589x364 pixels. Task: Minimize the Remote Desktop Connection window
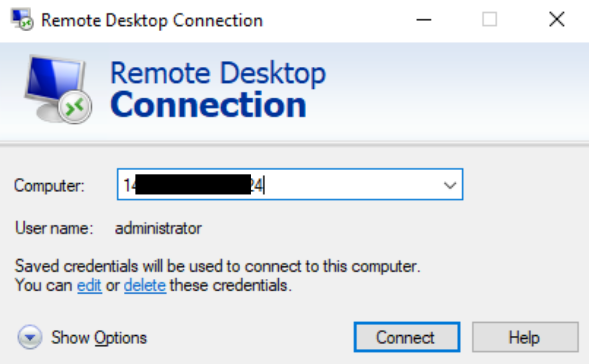424,19
